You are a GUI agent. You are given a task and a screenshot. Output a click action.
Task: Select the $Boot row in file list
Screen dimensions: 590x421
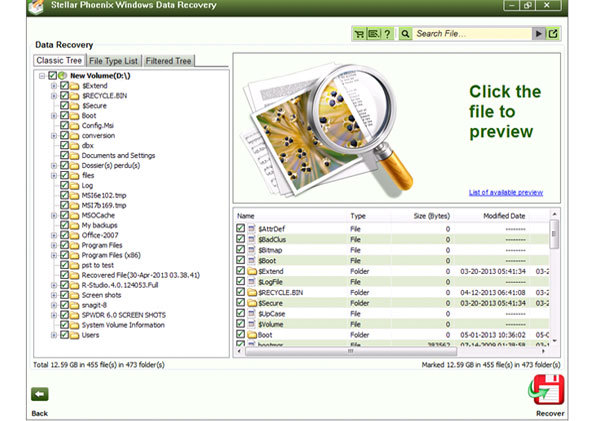pos(391,260)
